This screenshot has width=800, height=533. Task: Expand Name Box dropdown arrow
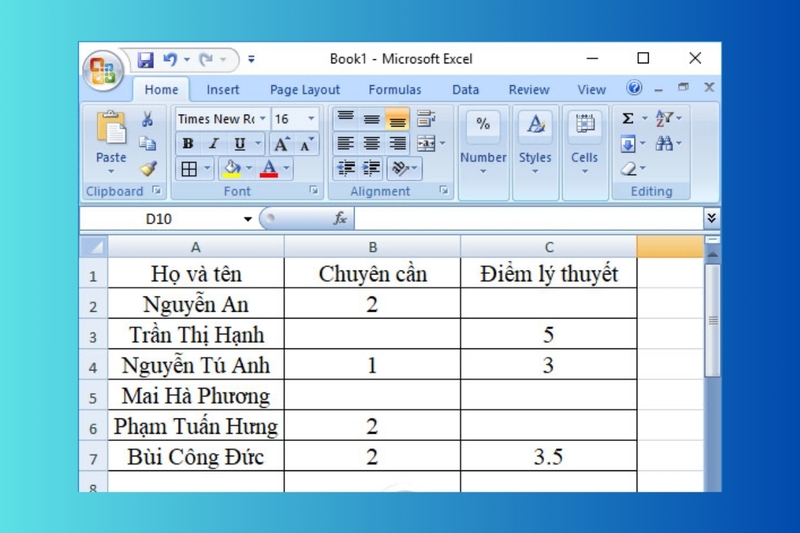coord(247,219)
